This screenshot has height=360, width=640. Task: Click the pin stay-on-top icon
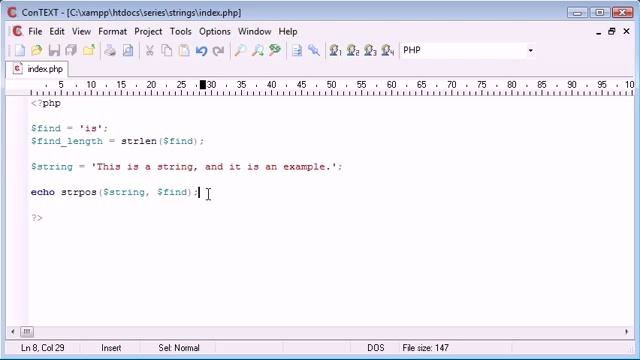point(314,50)
